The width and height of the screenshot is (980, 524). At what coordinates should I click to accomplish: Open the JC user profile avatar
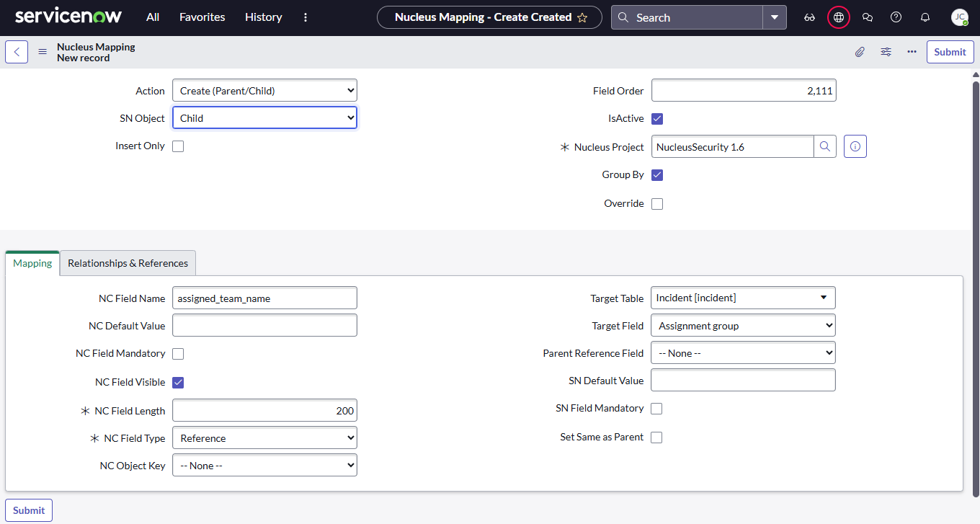click(x=959, y=17)
